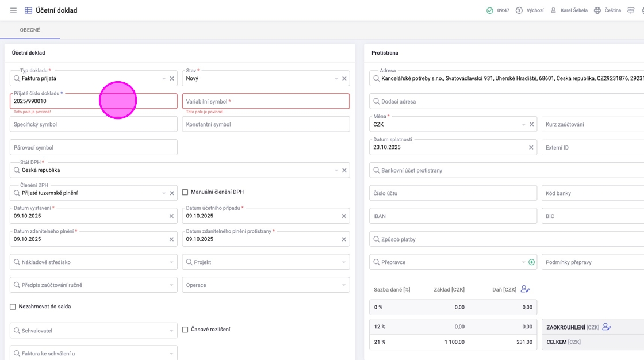
Task: Check Nezahrnovat do salda
Action: pyautogui.click(x=13, y=307)
